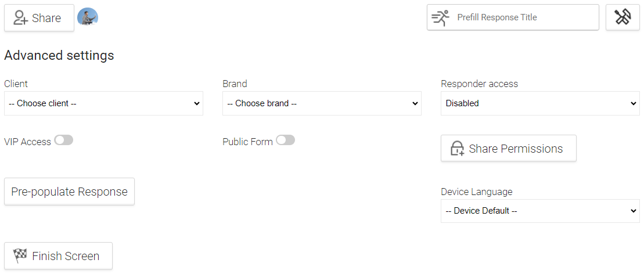Turn on the Public Form switch
The width and height of the screenshot is (644, 274).
(286, 140)
